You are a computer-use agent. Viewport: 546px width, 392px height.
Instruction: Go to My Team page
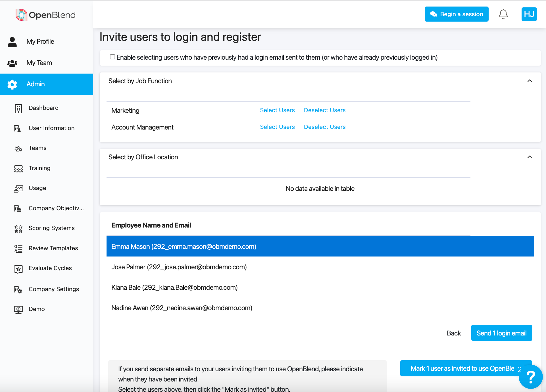tap(39, 63)
